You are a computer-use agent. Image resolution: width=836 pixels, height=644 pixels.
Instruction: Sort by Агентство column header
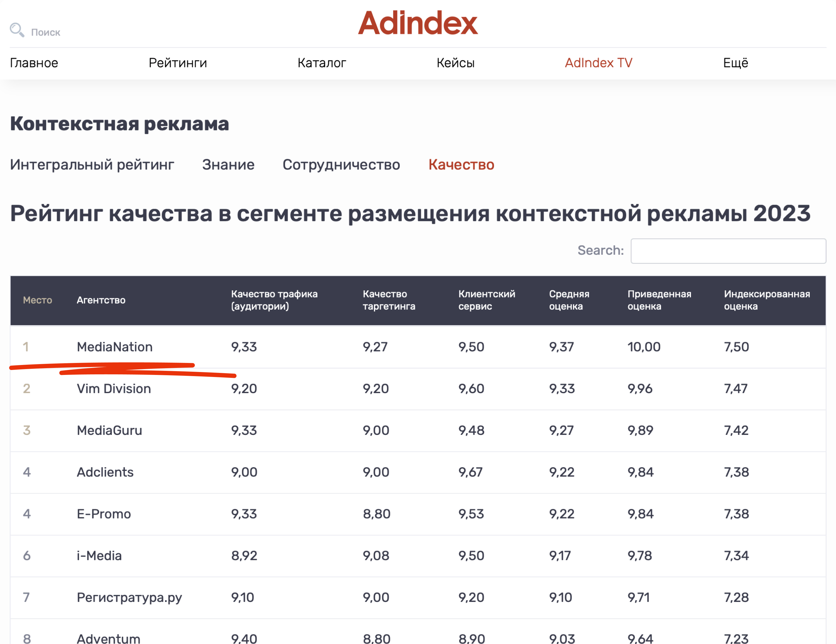(101, 300)
